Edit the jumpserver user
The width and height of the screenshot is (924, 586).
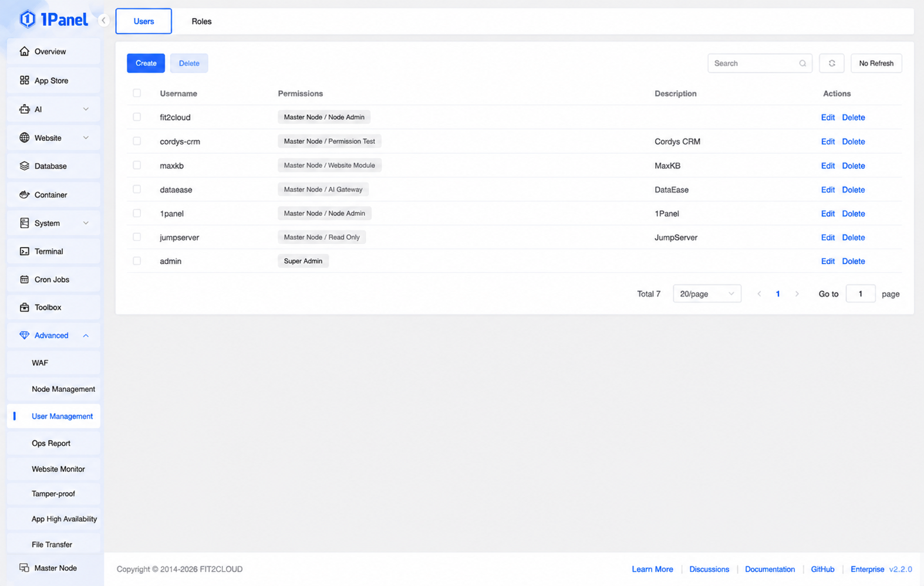click(x=828, y=237)
